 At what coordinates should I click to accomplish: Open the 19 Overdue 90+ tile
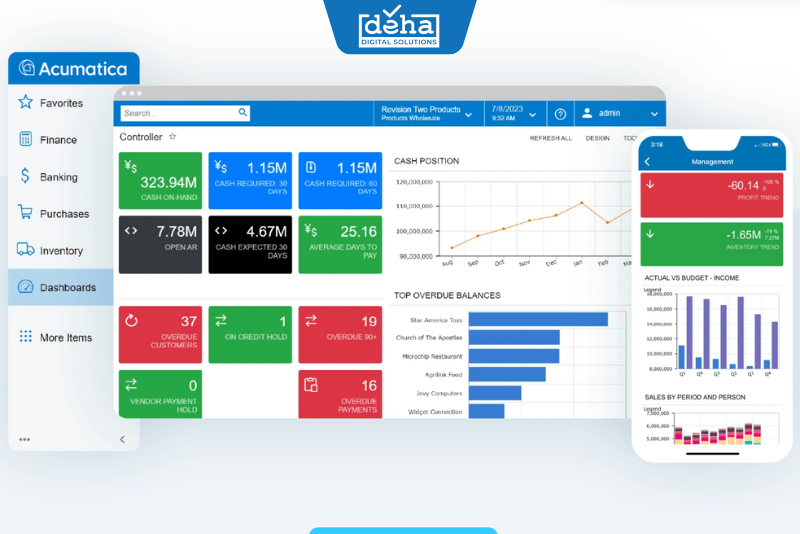(340, 335)
